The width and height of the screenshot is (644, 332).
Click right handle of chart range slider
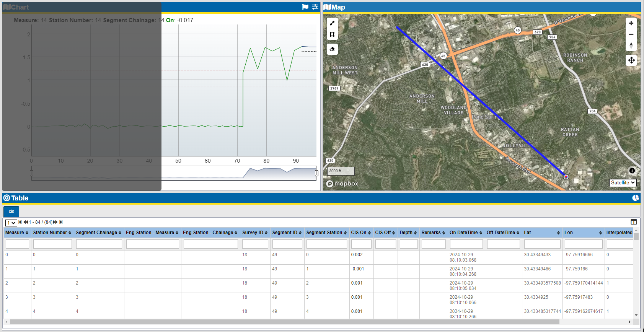click(316, 173)
